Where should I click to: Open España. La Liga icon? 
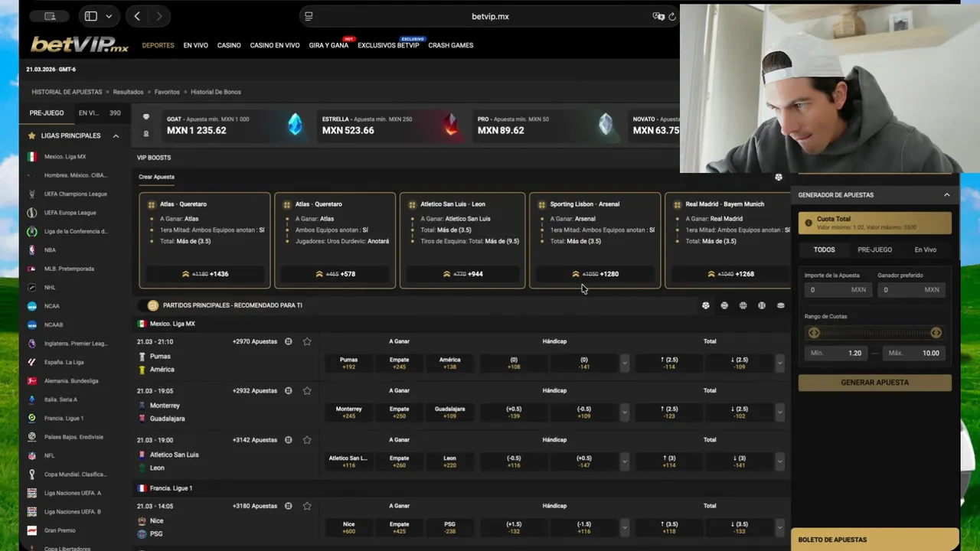coord(31,362)
